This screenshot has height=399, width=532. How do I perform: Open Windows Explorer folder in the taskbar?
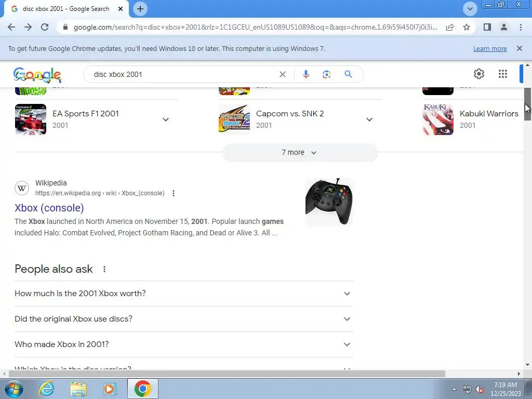[x=78, y=389]
